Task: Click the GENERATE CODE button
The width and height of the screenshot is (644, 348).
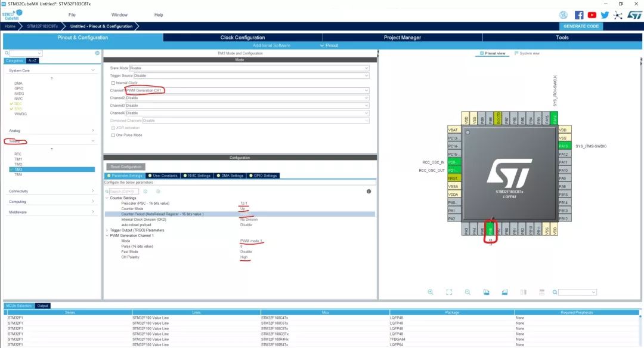Action: 581,26
